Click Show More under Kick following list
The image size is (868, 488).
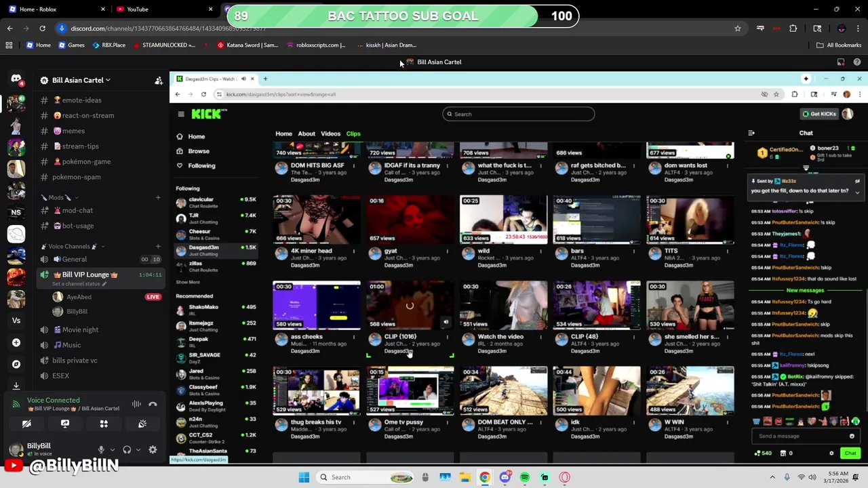click(x=188, y=282)
